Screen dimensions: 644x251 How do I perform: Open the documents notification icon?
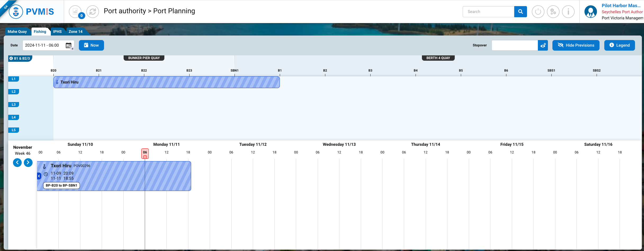click(x=75, y=12)
